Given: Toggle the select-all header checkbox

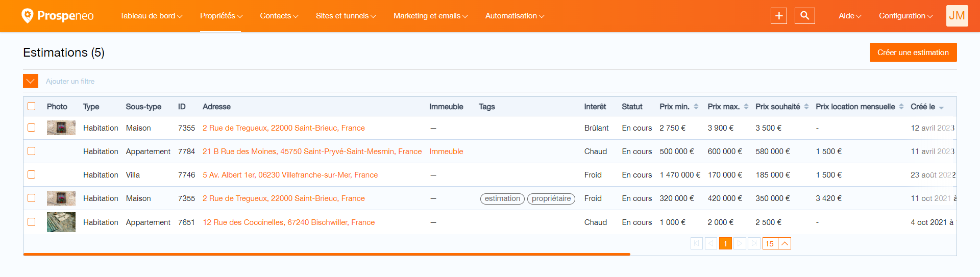Looking at the screenshot, I should [x=32, y=106].
